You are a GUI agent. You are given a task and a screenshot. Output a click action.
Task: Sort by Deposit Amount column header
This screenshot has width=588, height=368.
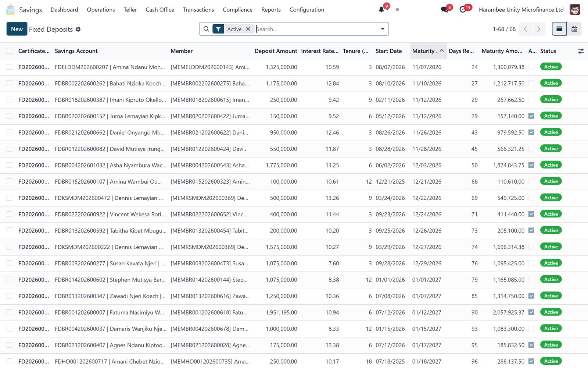276,51
